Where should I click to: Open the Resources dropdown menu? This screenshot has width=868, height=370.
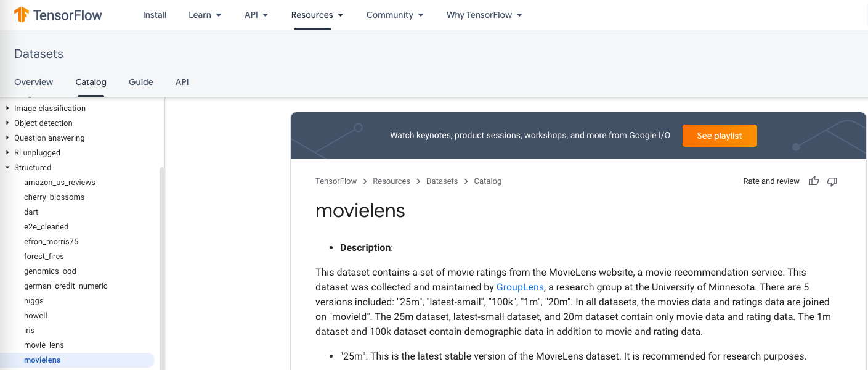(x=317, y=15)
